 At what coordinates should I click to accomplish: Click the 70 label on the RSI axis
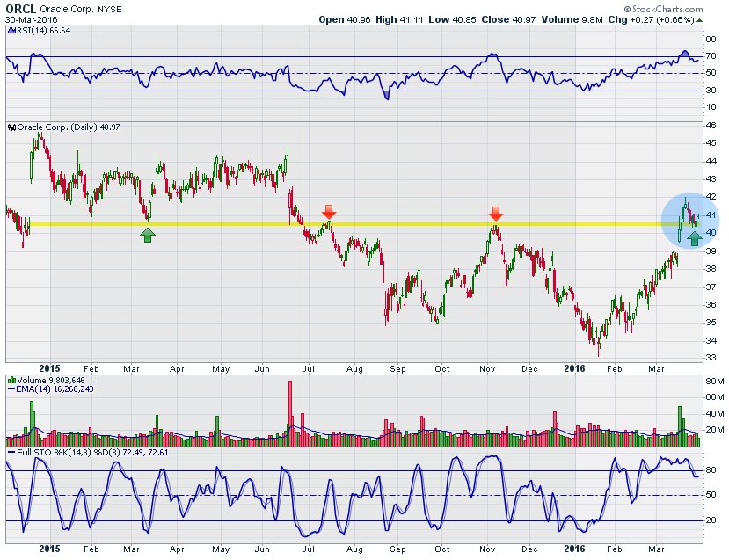pyautogui.click(x=711, y=56)
